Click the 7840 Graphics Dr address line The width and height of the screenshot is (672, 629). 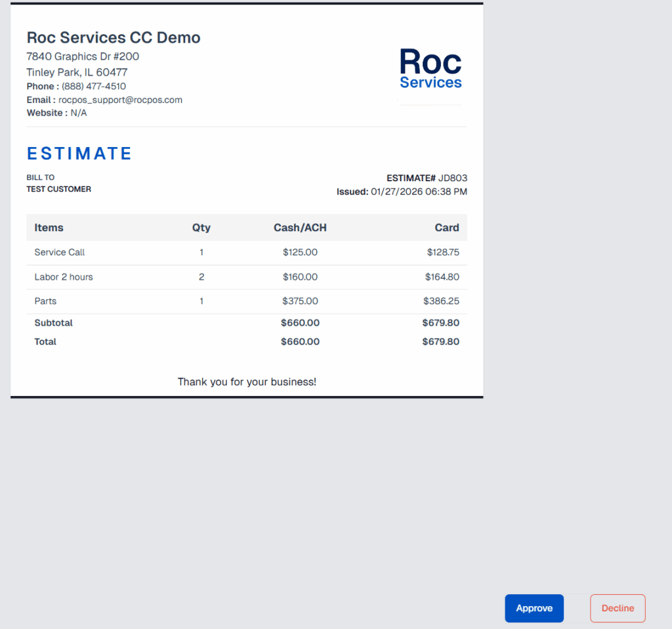coord(83,56)
